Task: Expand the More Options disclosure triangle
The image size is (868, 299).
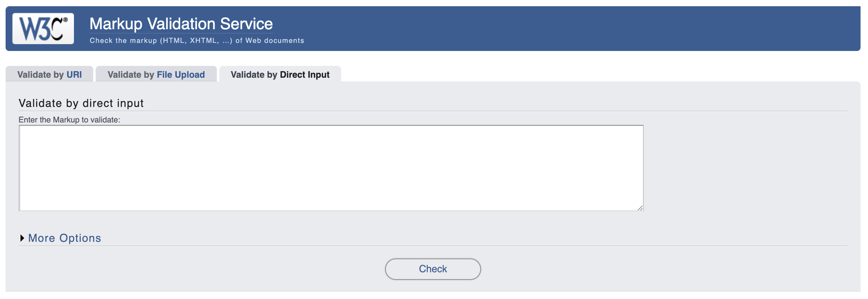Action: [22, 238]
